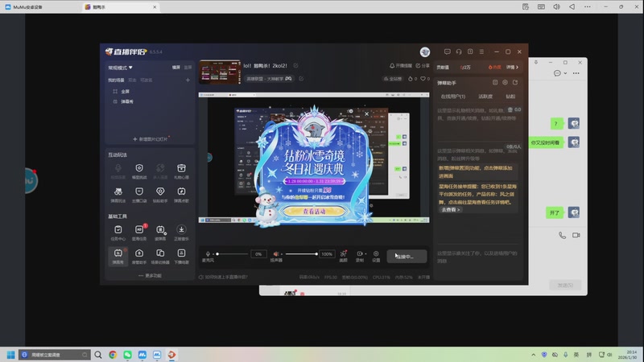
Task: Click the Windows taskbar search field
Action: click(55, 355)
